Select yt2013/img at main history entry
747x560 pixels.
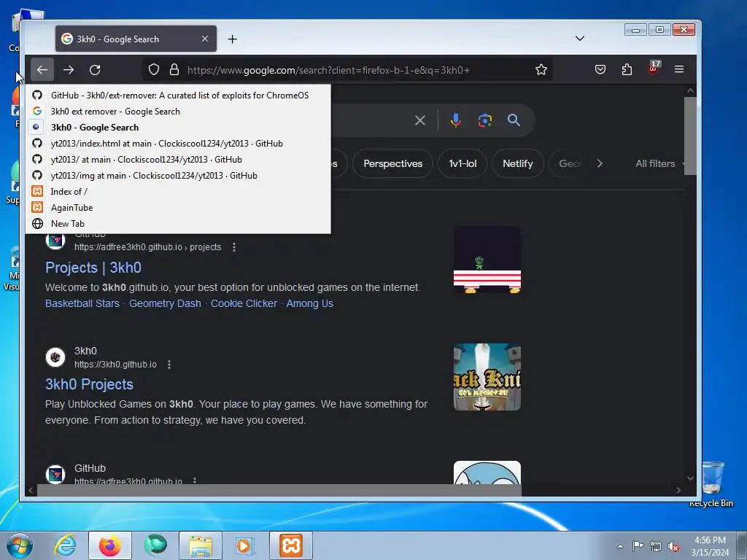178,176
